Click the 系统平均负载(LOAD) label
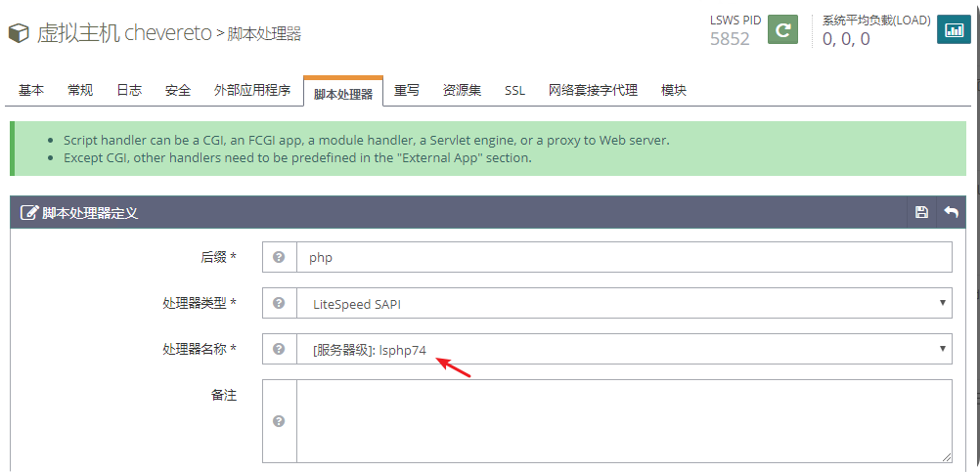 876,20
